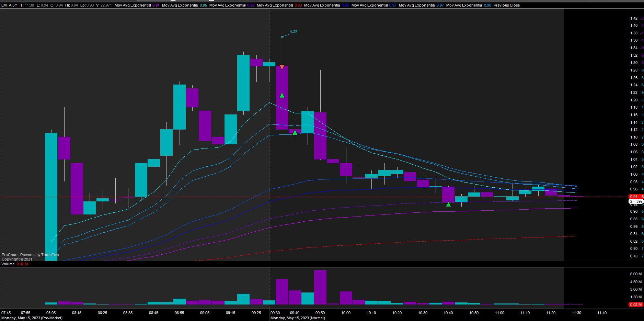Click the 1.37 session high marker

coord(293,31)
